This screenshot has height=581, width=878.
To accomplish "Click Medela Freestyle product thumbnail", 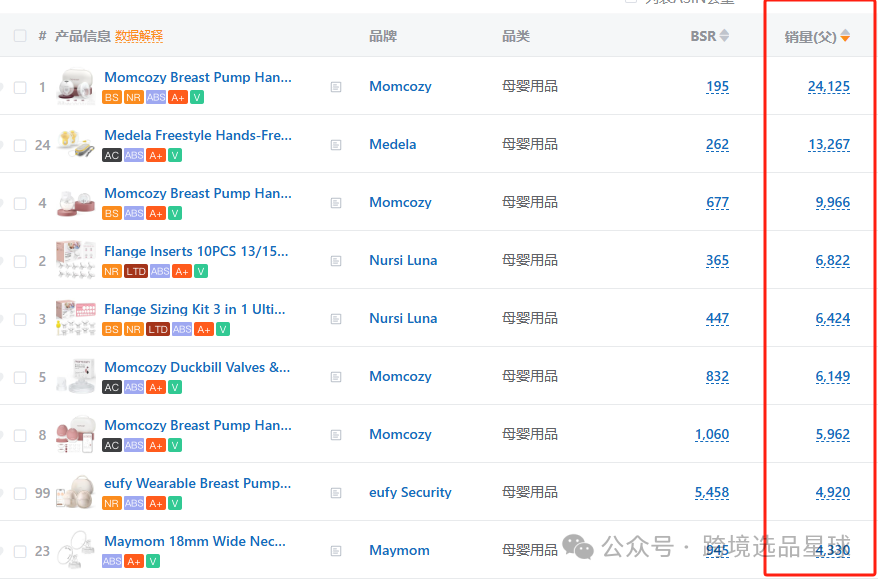I will pyautogui.click(x=76, y=144).
